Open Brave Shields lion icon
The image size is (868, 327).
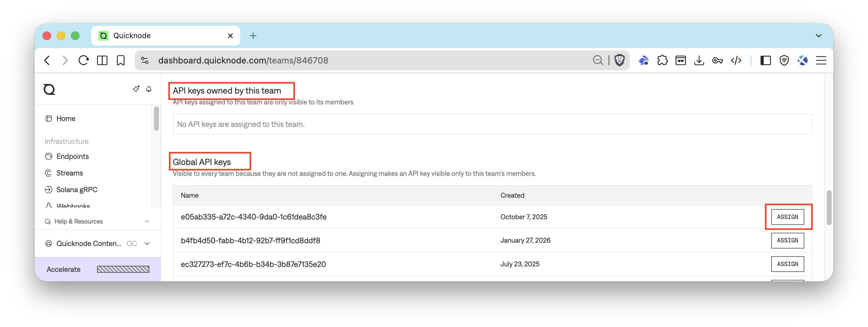[x=619, y=60]
